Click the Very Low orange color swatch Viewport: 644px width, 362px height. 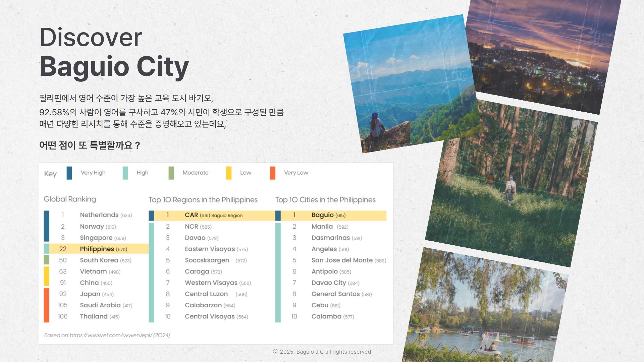(x=272, y=173)
